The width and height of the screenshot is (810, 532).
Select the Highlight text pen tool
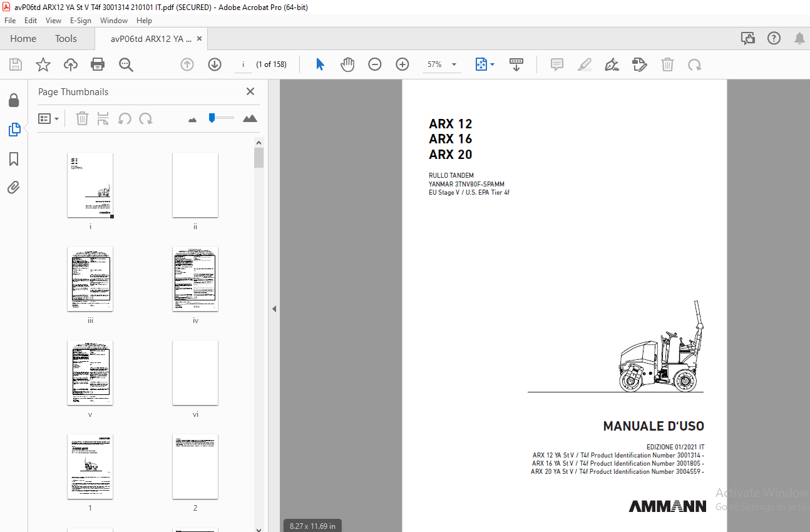(x=585, y=64)
